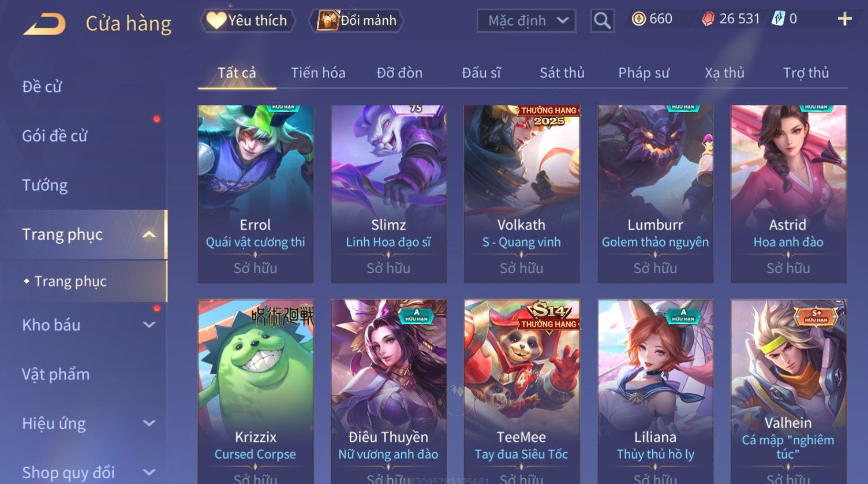This screenshot has height=484, width=868.
Task: Expand the Hiệu ứng sidebar section
Action: point(149,423)
